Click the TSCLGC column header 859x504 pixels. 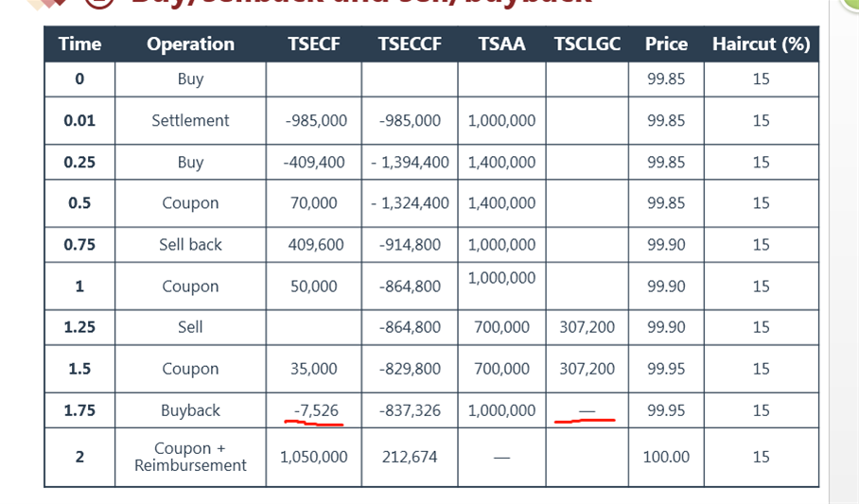[587, 43]
